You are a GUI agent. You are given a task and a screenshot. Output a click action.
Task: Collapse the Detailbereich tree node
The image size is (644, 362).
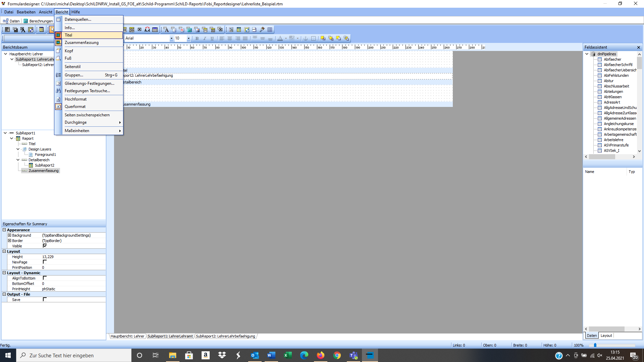[x=18, y=160]
